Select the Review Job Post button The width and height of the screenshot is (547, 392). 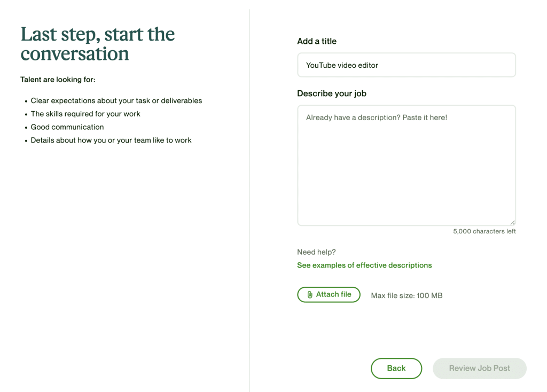point(479,368)
